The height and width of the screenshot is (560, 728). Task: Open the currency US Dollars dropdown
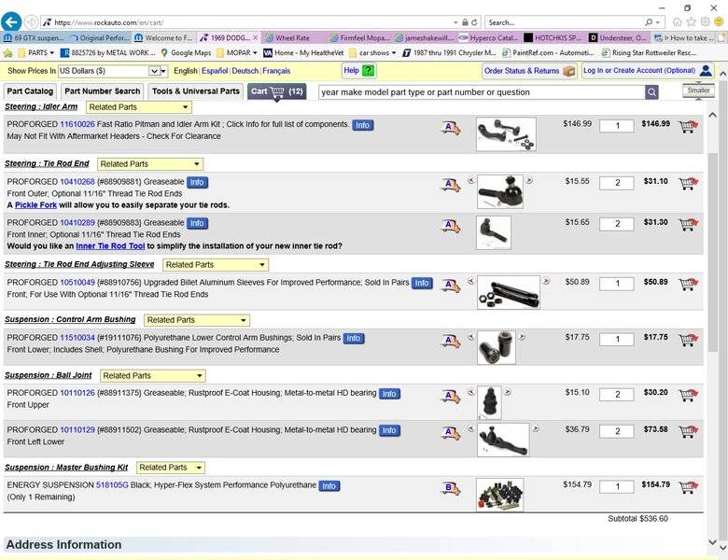point(113,71)
